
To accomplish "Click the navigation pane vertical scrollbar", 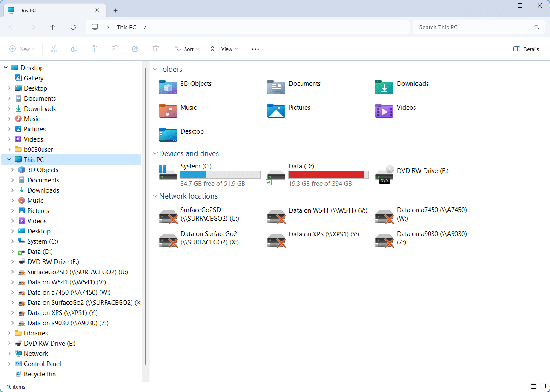I will (x=145, y=217).
